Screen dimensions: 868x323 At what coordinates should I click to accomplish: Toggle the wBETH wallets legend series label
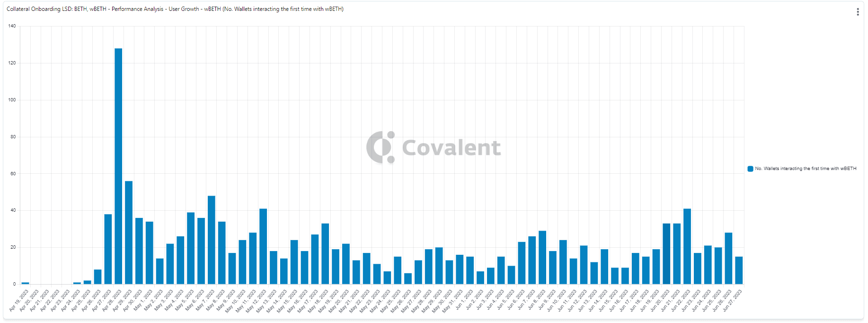pos(805,169)
